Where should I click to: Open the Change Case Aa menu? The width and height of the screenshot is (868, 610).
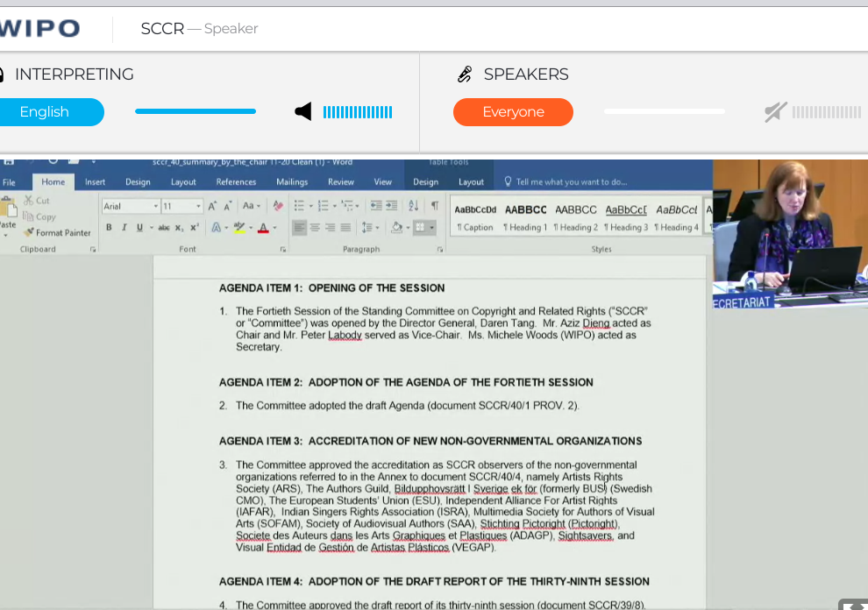(252, 207)
